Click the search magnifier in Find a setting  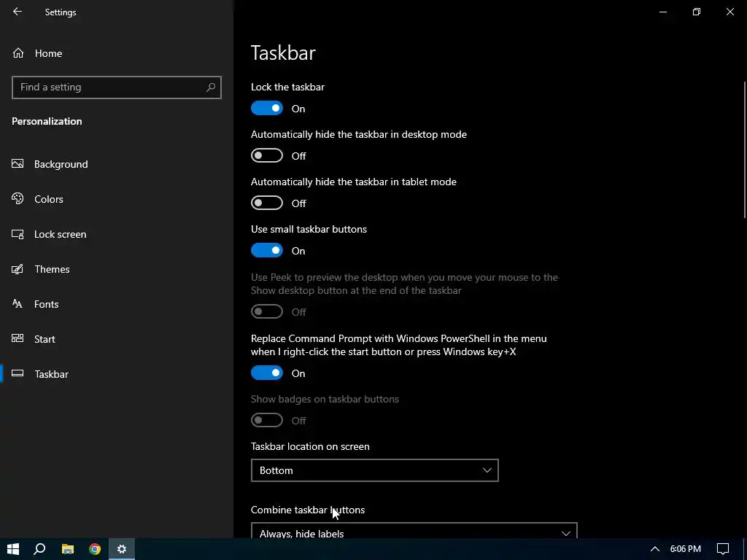[211, 87]
